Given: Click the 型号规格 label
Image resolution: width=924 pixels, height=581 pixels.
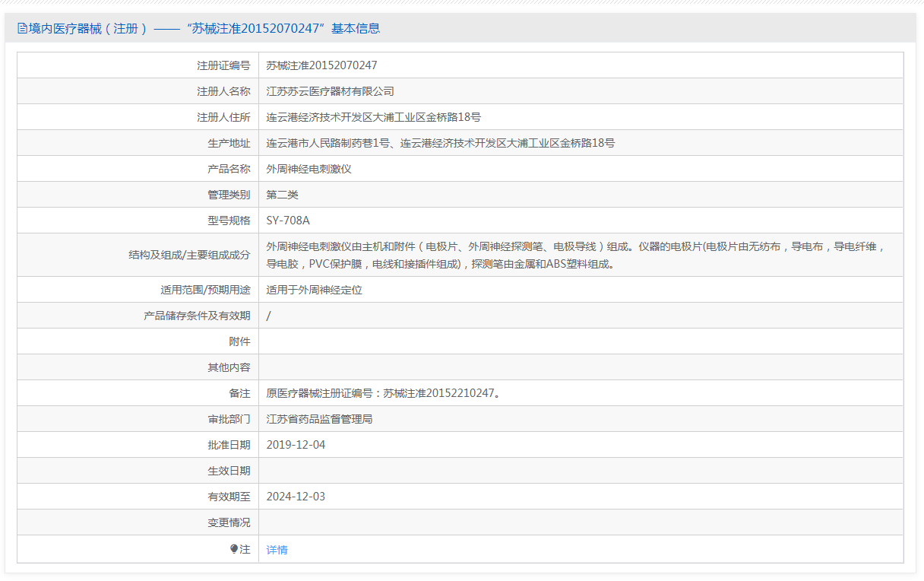Looking at the screenshot, I should [x=229, y=221].
